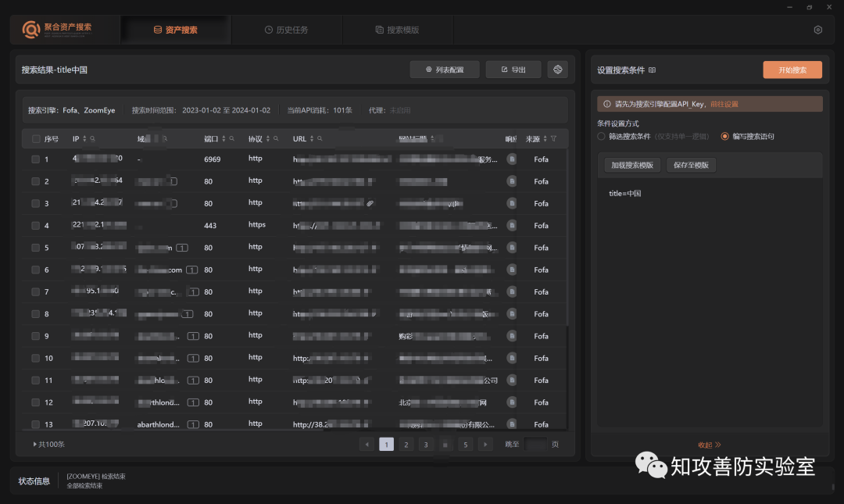This screenshot has height=504, width=844.
Task: Go to the next results page arrow
Action: pyautogui.click(x=485, y=445)
